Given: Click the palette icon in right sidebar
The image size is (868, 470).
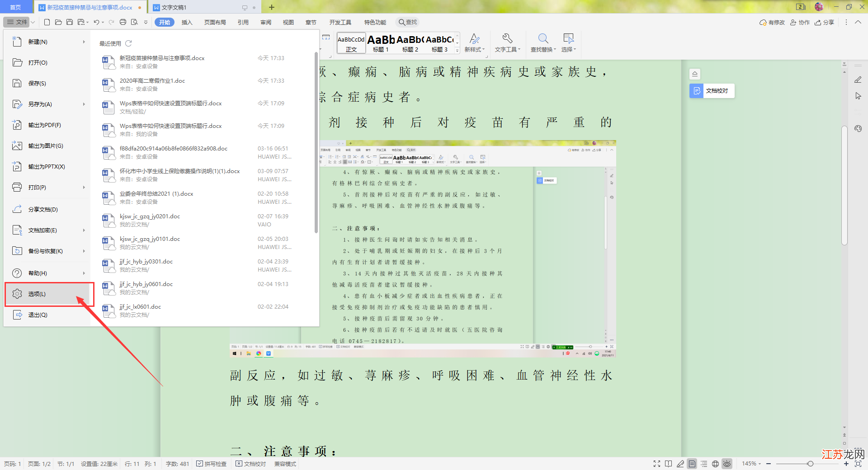Looking at the screenshot, I should pyautogui.click(x=858, y=128).
